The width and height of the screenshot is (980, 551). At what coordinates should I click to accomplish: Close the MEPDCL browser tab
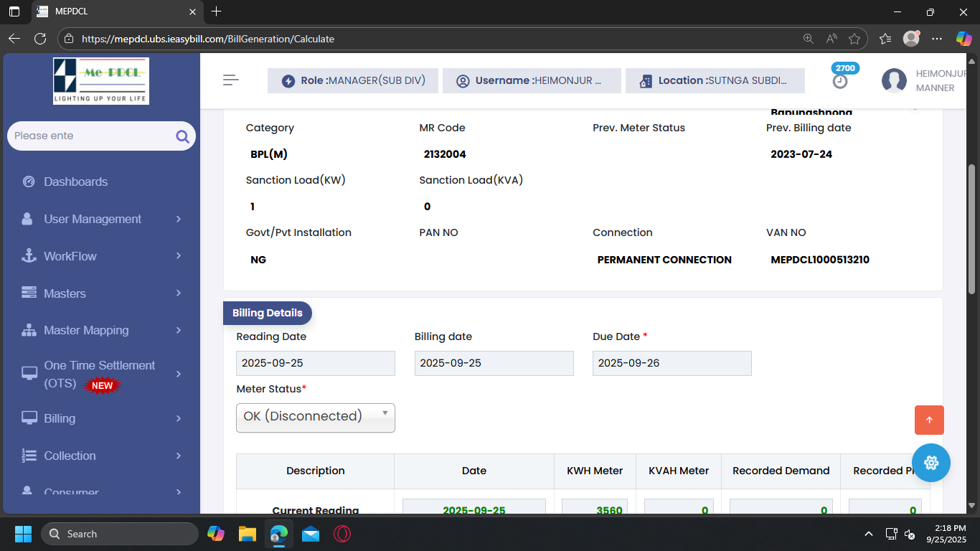pyautogui.click(x=192, y=11)
